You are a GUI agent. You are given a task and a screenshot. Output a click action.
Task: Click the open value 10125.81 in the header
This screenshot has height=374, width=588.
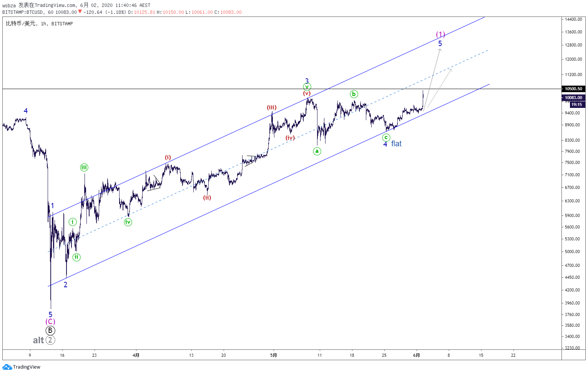(145, 12)
